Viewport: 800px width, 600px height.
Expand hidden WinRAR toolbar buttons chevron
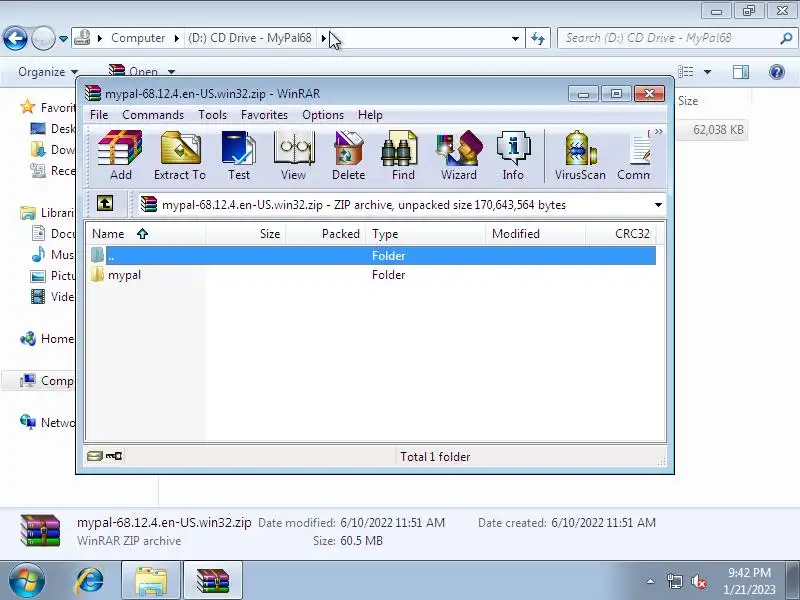(658, 132)
